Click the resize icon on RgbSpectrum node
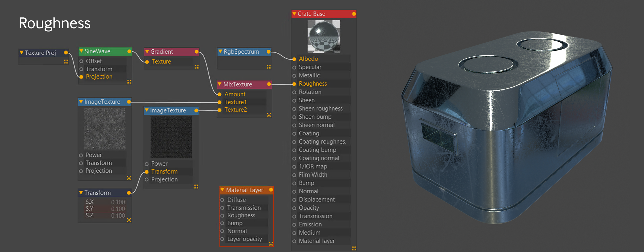The image size is (644, 252). click(269, 67)
